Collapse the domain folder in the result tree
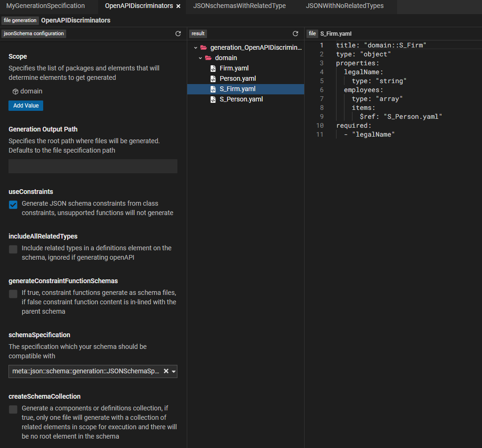482x448 pixels. pyautogui.click(x=200, y=57)
